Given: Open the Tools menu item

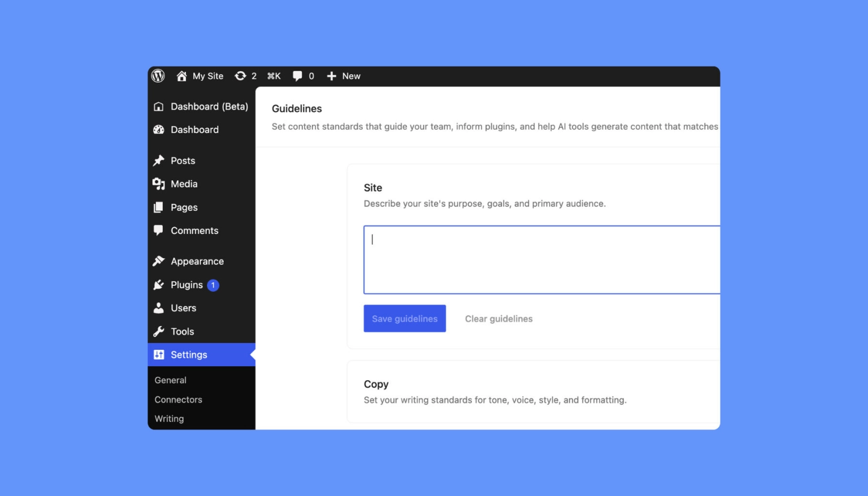Looking at the screenshot, I should click(201, 332).
